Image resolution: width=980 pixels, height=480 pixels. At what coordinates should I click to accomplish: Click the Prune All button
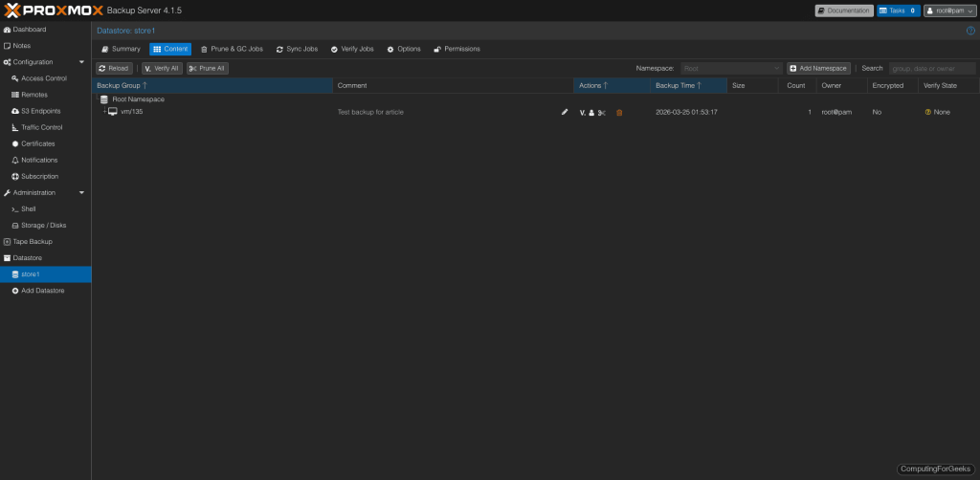(x=208, y=69)
